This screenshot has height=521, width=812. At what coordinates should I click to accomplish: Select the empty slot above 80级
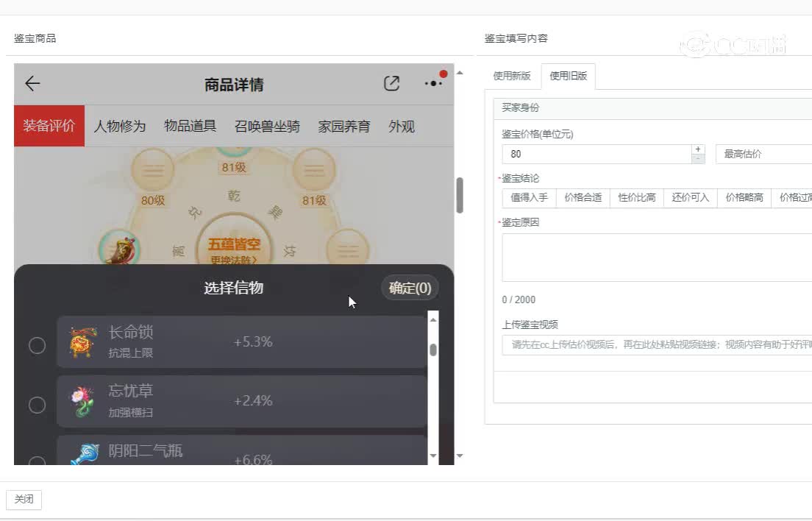(x=152, y=171)
